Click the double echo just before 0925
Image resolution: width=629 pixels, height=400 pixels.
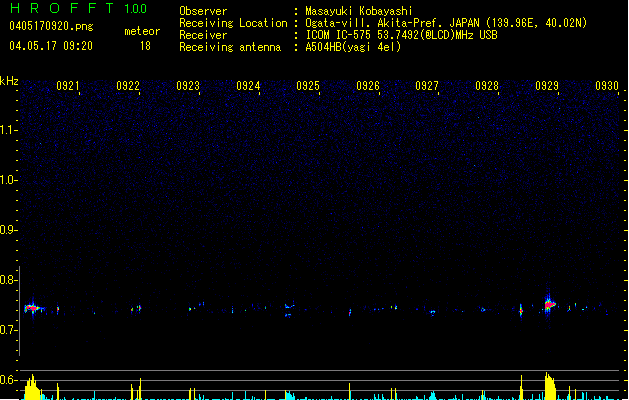(289, 311)
